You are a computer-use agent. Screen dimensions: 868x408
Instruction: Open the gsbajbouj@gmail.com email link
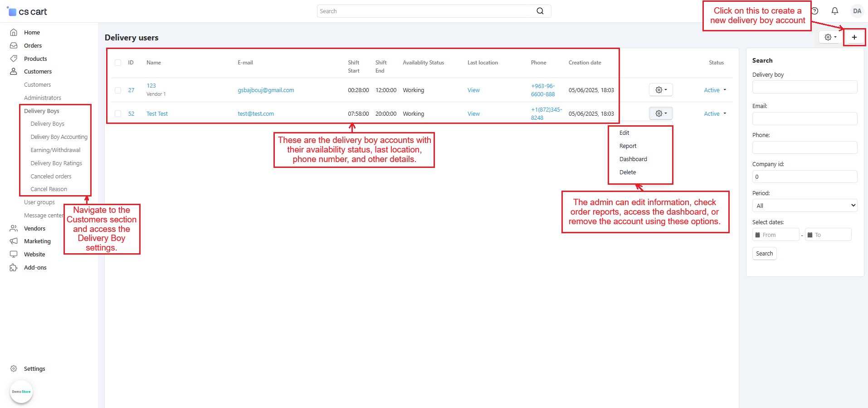[x=266, y=90]
